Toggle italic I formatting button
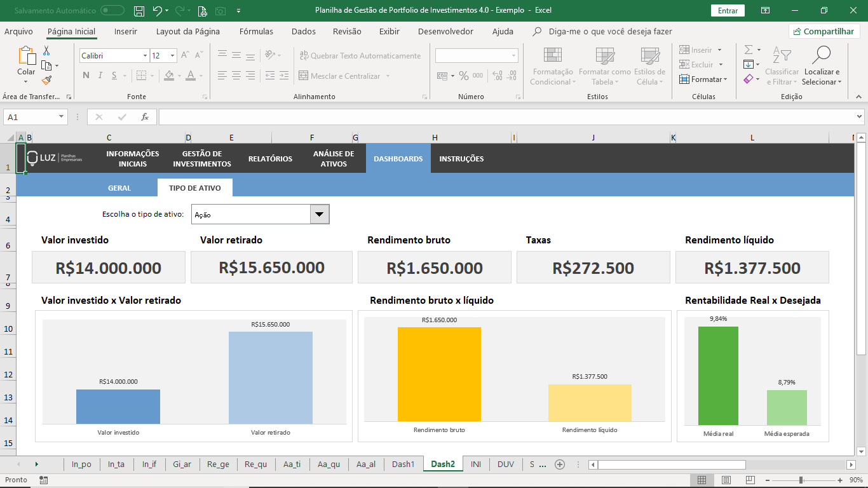868x488 pixels. 100,76
